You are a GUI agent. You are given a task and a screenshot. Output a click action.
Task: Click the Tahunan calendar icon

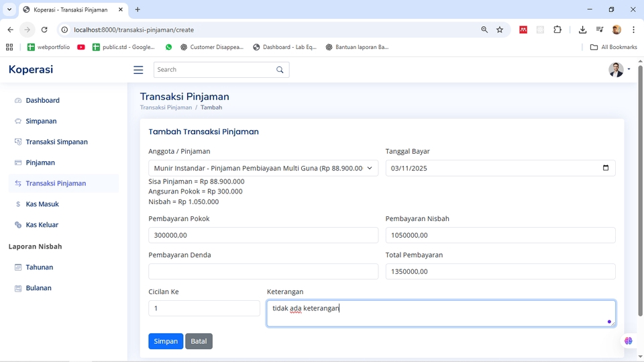pos(18,267)
